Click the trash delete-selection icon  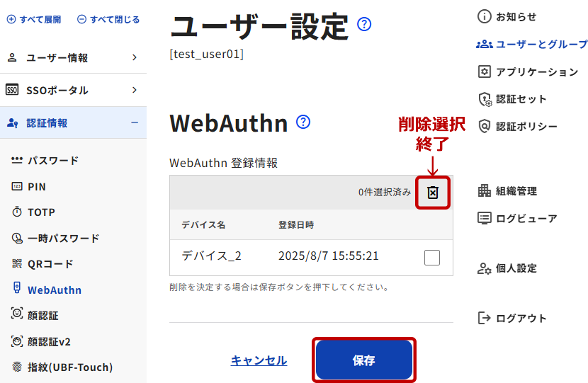pyautogui.click(x=433, y=192)
